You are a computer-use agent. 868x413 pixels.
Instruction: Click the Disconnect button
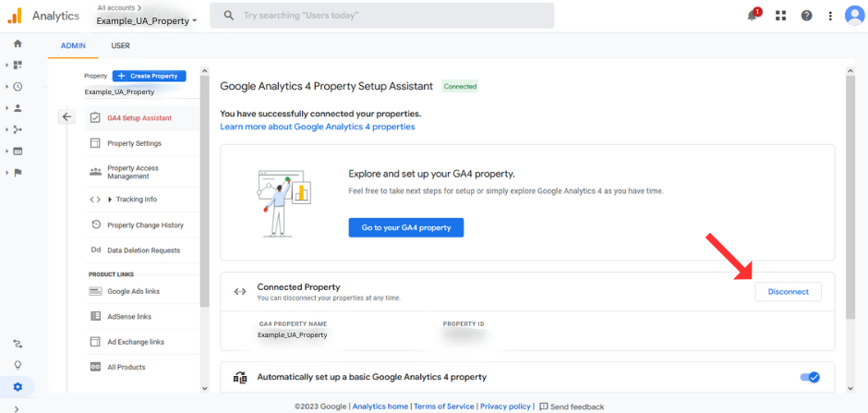[x=788, y=292]
